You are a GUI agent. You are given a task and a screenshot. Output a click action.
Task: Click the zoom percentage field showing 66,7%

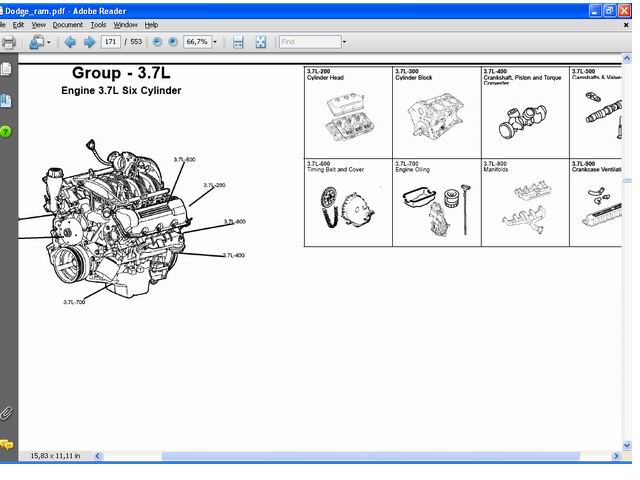pos(197,42)
